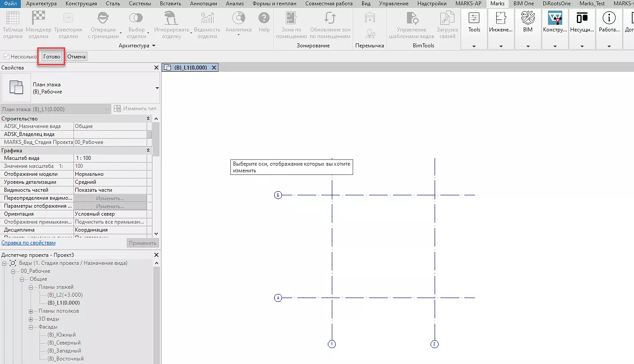Switch to the Аннотации ribbon tab

(203, 4)
